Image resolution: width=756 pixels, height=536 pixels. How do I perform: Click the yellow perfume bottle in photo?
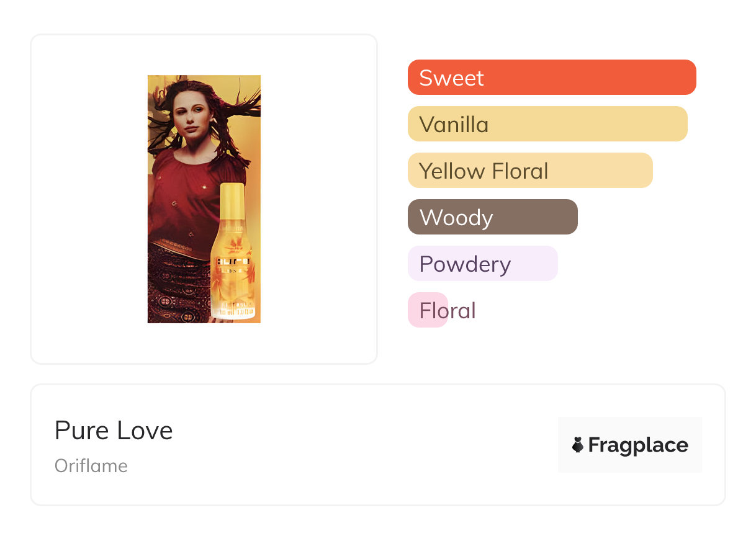tap(235, 254)
